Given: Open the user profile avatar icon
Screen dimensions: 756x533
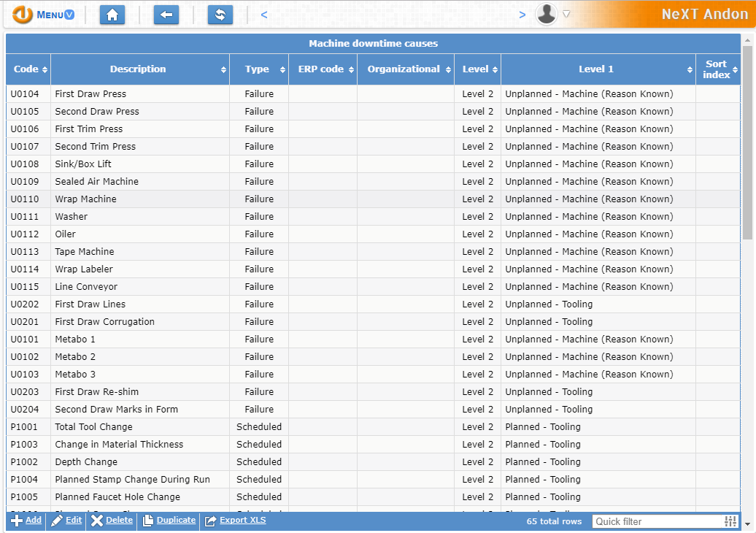Looking at the screenshot, I should [x=546, y=14].
